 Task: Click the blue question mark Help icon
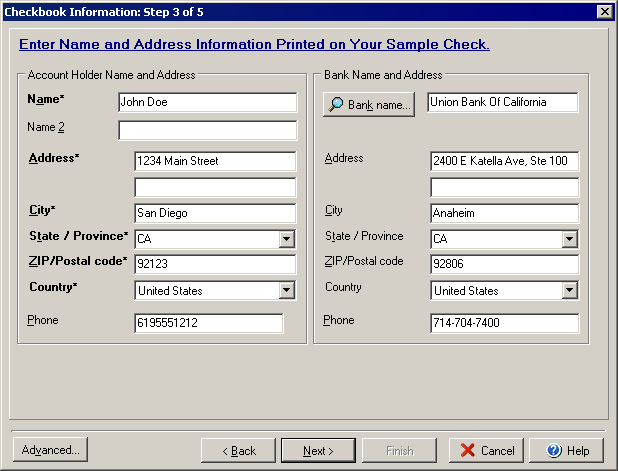(554, 450)
